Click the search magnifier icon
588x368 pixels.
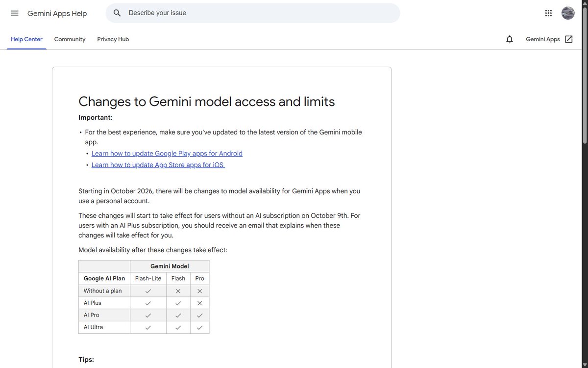coord(117,13)
